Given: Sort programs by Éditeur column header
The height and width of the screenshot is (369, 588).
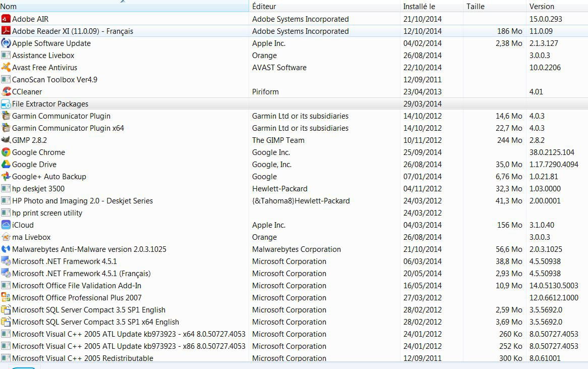Looking at the screenshot, I should [324, 6].
